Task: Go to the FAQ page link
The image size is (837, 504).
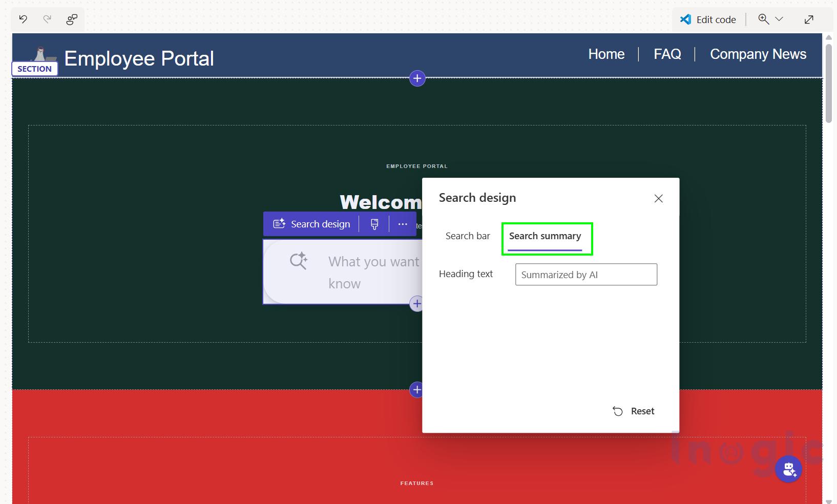Action: pyautogui.click(x=667, y=54)
